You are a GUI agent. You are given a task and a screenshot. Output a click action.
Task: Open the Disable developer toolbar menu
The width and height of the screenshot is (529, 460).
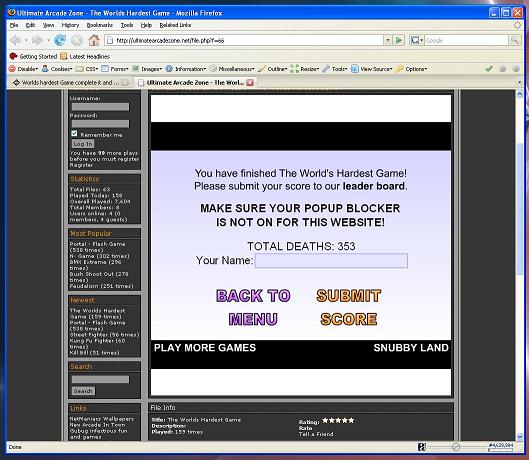(x=24, y=69)
